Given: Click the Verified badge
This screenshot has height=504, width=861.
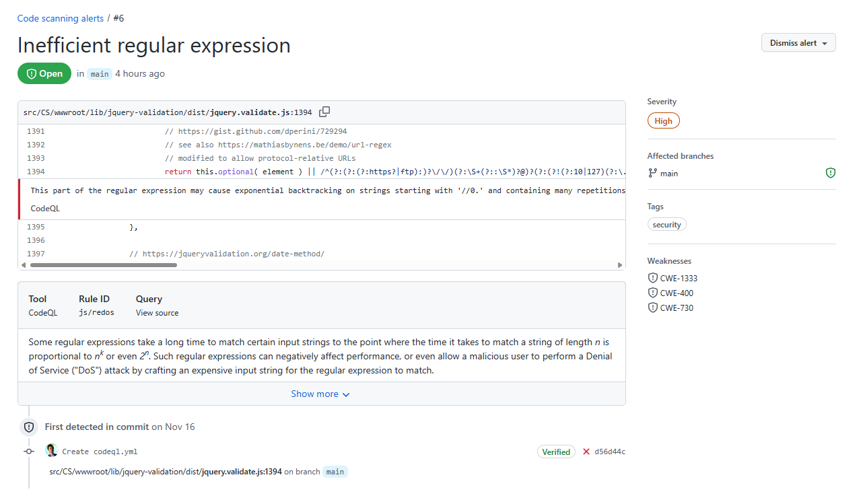Looking at the screenshot, I should pos(556,452).
